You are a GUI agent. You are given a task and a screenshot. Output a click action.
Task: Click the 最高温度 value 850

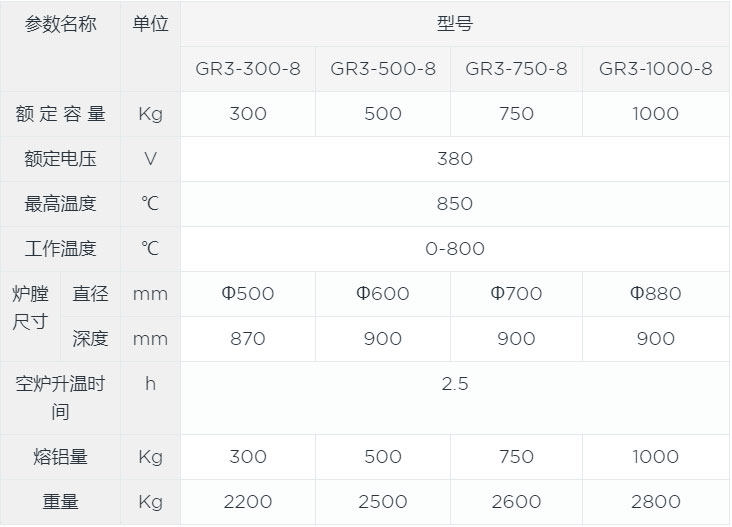pos(454,204)
